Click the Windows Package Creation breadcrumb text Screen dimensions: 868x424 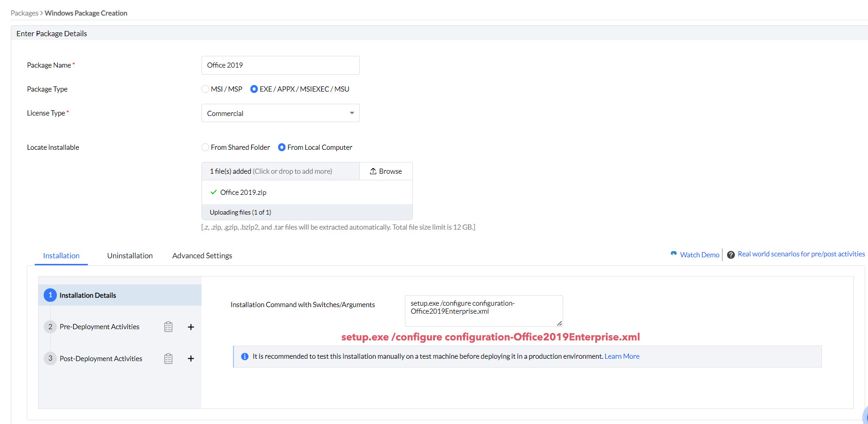[x=86, y=13]
